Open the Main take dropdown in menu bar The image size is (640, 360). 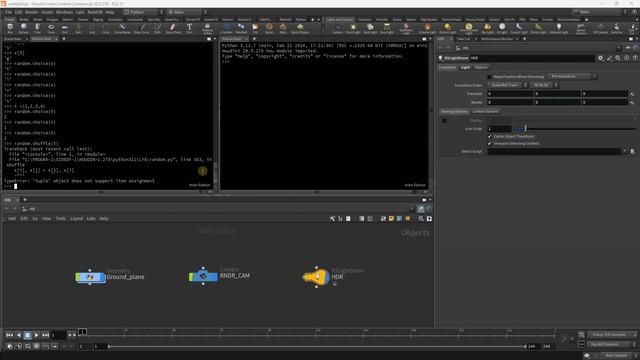click(x=599, y=12)
